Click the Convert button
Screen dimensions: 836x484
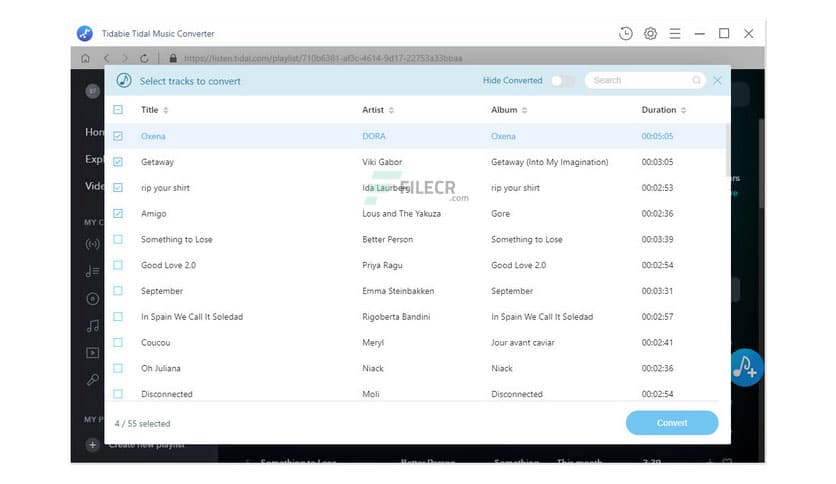(672, 423)
